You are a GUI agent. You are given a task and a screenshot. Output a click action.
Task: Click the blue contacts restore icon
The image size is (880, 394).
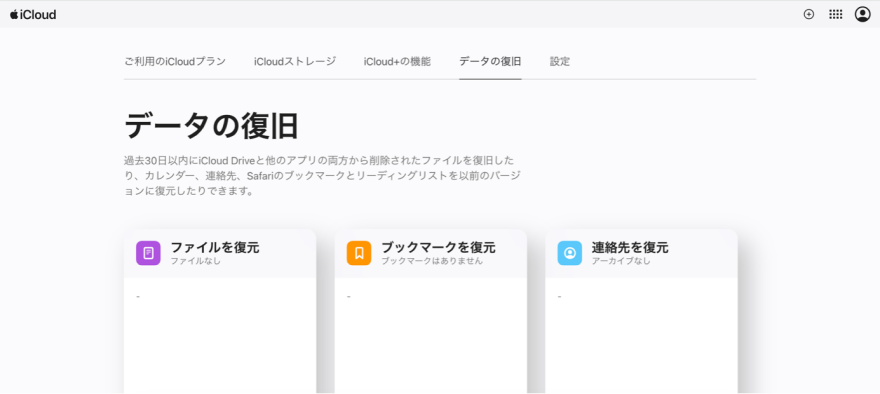(x=570, y=253)
